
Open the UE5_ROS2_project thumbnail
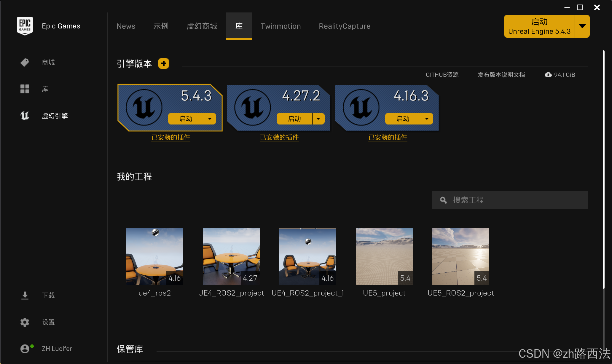pyautogui.click(x=461, y=257)
